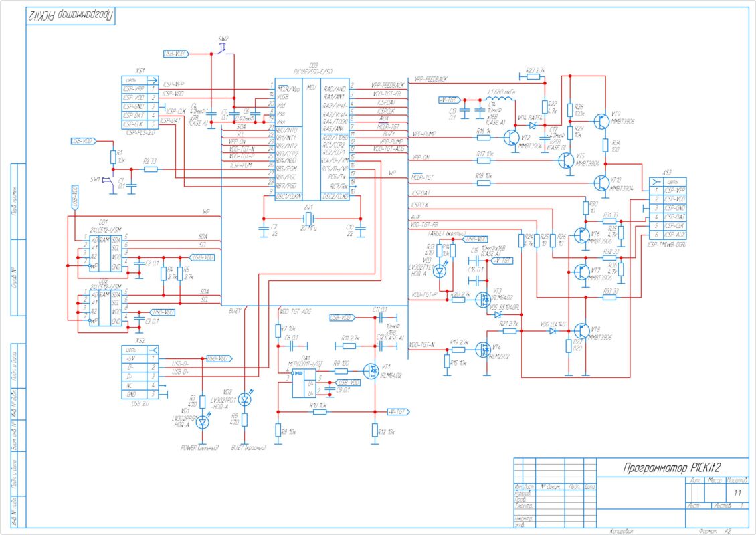Click the 'Копировал' text at the bottom
This screenshot has width=756, height=535.
[622, 531]
